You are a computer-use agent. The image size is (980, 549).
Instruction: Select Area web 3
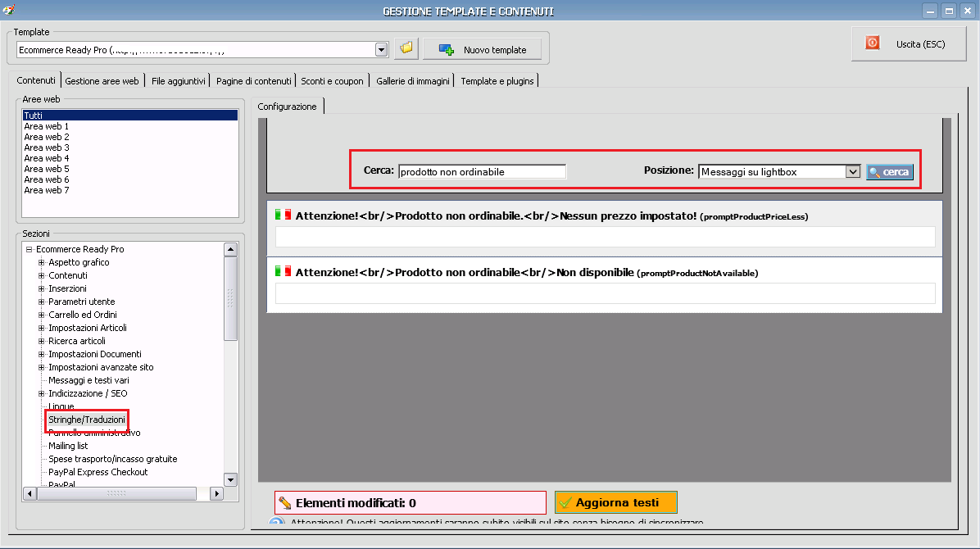(46, 147)
